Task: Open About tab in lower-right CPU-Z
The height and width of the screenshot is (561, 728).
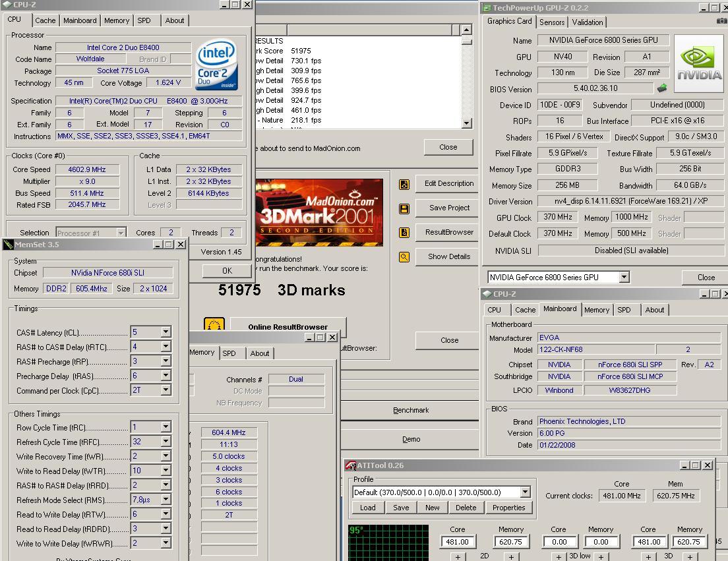Action: point(655,310)
